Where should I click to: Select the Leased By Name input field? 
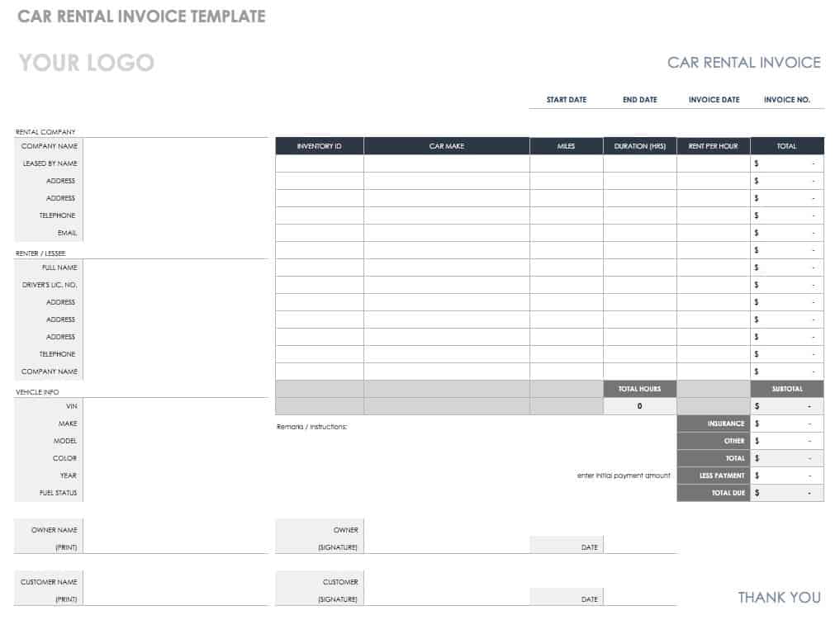[175, 163]
